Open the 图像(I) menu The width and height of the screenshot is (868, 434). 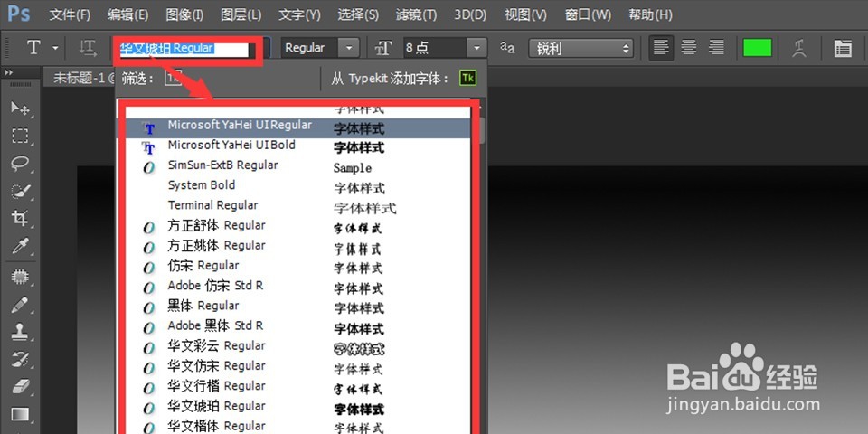(x=184, y=15)
